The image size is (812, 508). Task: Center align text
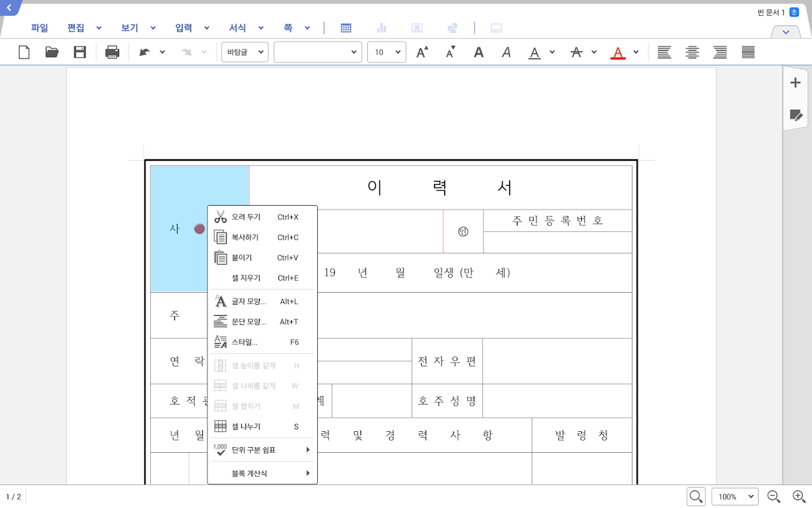point(692,52)
